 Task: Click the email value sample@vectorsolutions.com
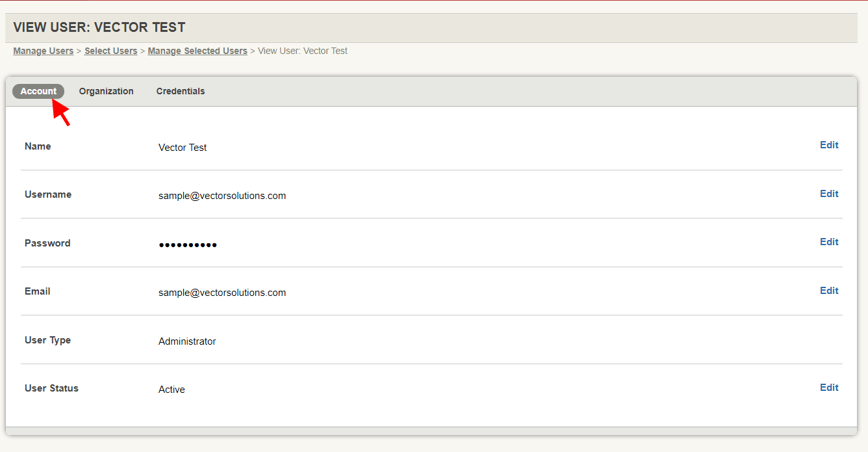click(x=222, y=293)
